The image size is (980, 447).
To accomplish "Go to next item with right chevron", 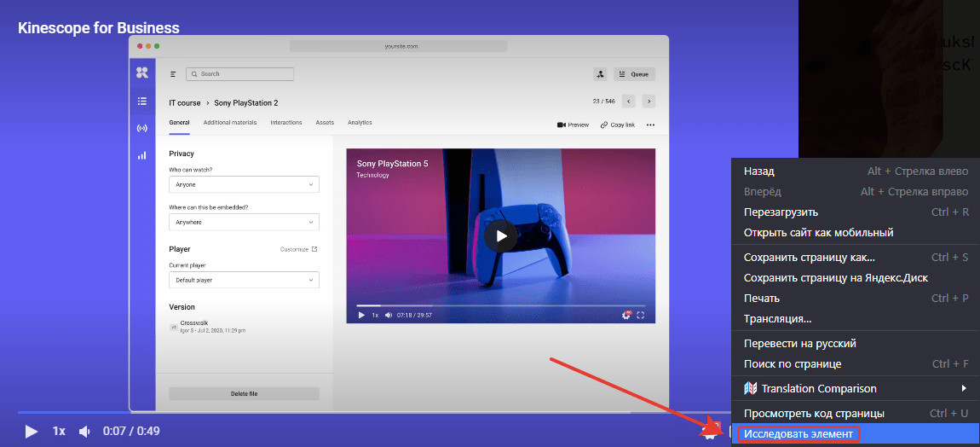I will click(649, 101).
